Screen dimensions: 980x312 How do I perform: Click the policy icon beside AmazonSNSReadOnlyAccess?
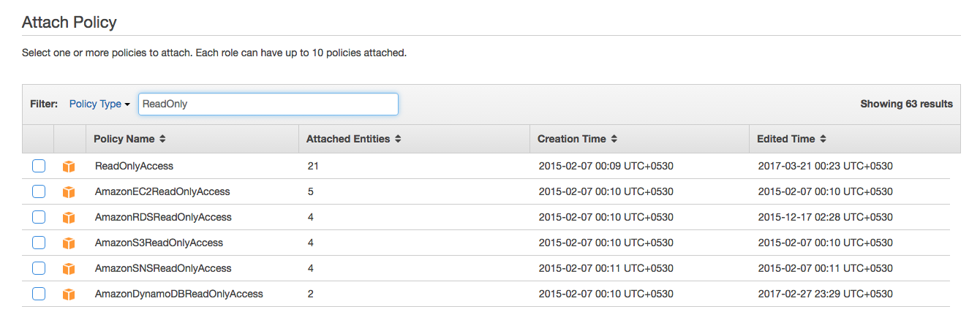click(x=69, y=269)
